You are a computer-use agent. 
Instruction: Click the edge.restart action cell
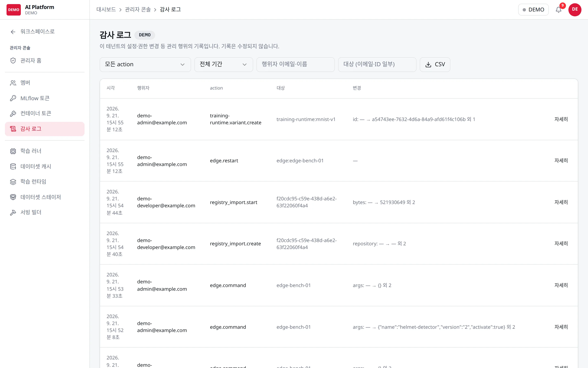[x=224, y=161]
